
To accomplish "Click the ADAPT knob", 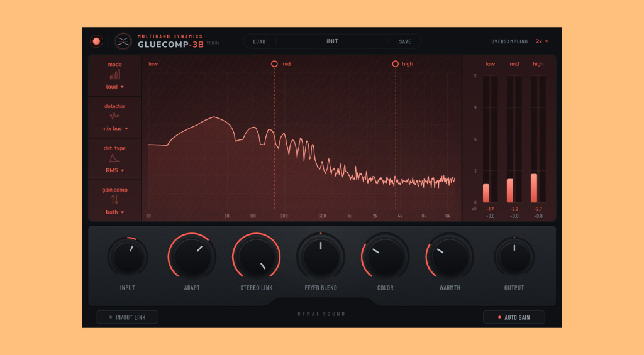I will (x=192, y=257).
